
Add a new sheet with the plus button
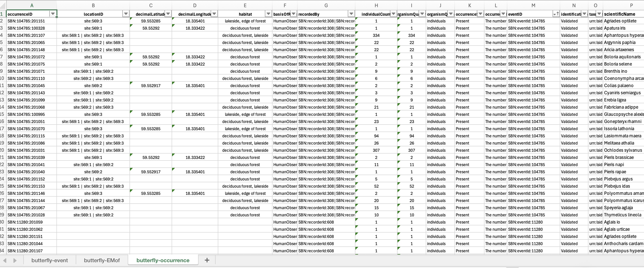click(x=207, y=260)
